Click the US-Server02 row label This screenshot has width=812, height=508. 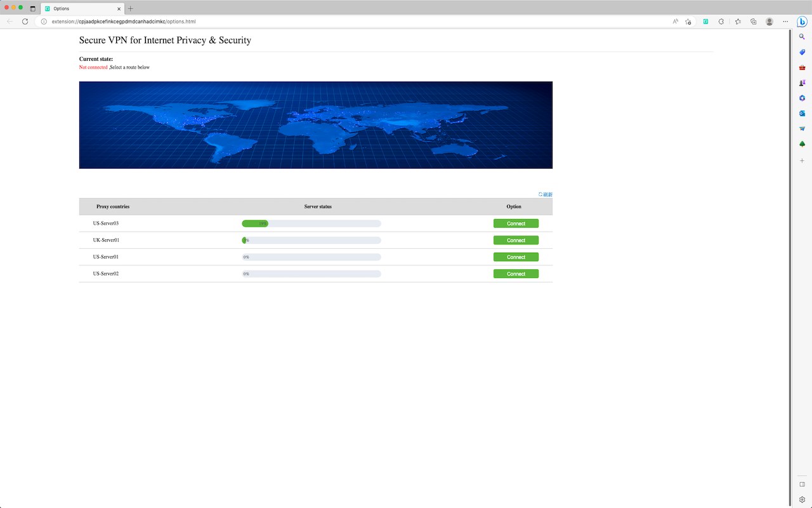click(106, 274)
